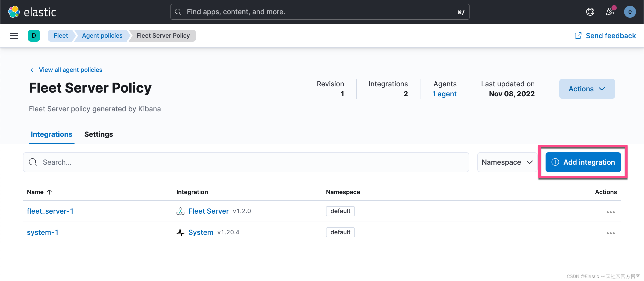Open the hamburger navigation menu

pos(14,35)
